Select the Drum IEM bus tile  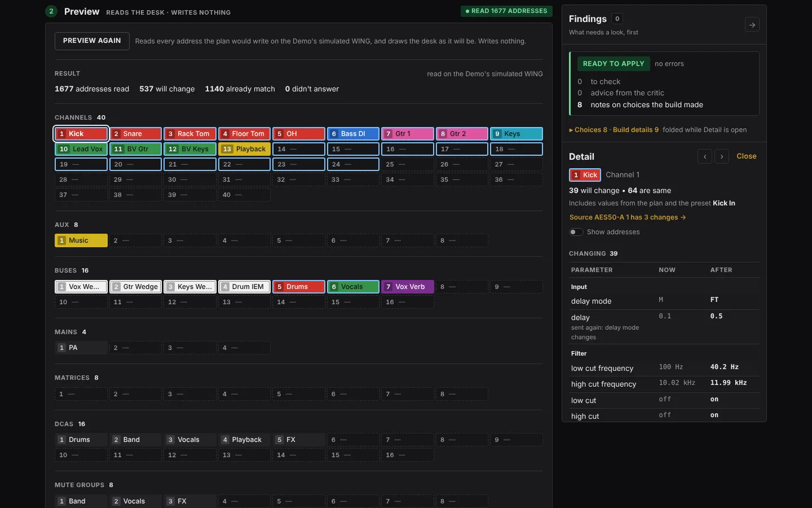[x=244, y=287]
